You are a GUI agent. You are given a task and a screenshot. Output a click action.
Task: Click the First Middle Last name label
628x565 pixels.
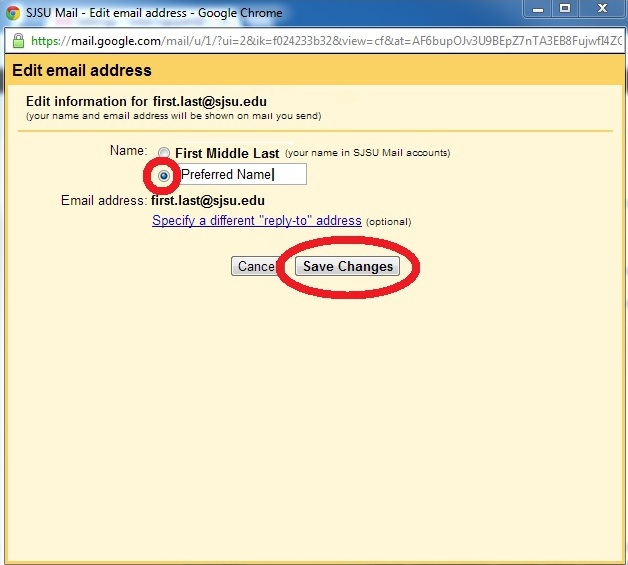tap(227, 153)
